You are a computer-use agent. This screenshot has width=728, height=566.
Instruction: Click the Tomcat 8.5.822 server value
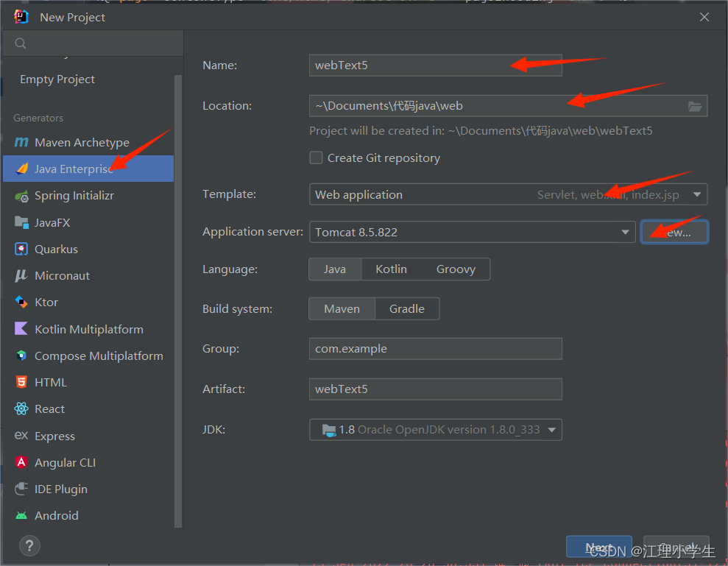356,232
